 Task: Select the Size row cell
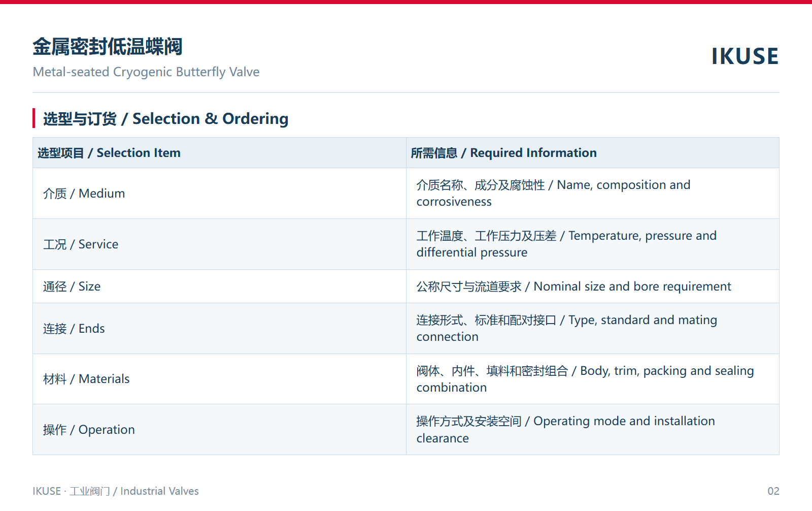coord(219,286)
